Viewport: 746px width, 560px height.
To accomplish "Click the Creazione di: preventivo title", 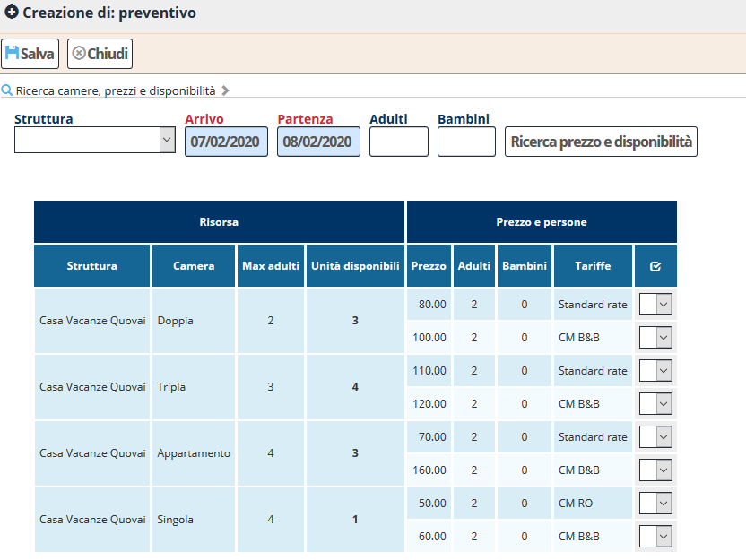I will 109,13.
